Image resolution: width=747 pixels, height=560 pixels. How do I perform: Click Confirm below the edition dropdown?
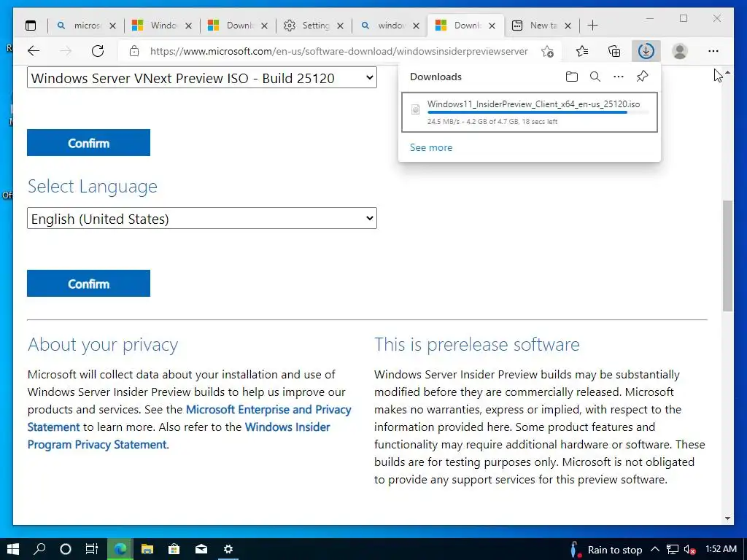88,143
